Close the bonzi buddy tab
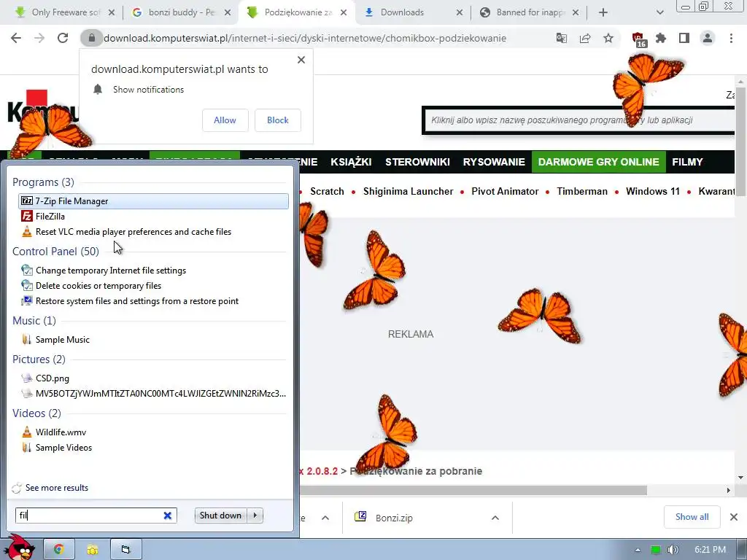The image size is (747, 560). (x=228, y=12)
